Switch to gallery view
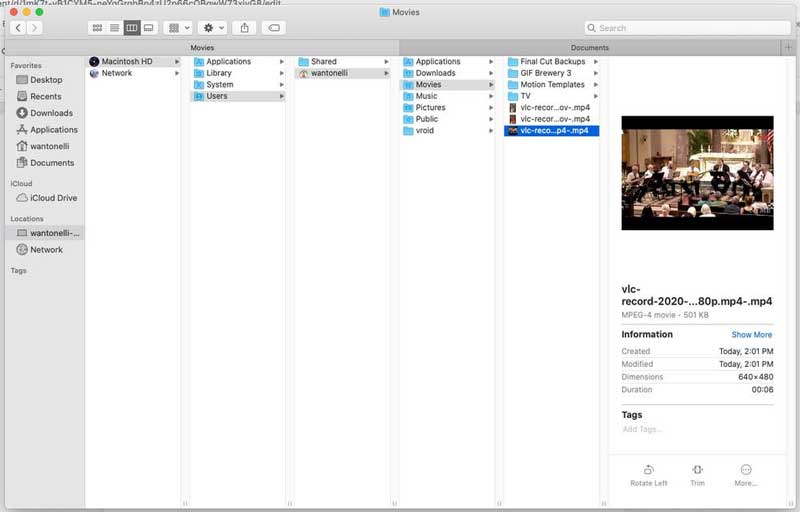Image resolution: width=800 pixels, height=512 pixels. pos(149,28)
